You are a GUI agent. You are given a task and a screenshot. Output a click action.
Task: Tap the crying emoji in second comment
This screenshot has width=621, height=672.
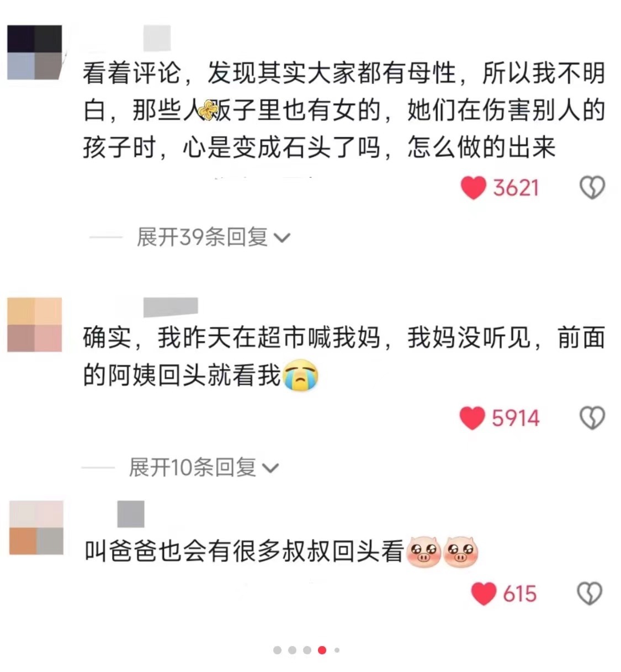point(300,375)
